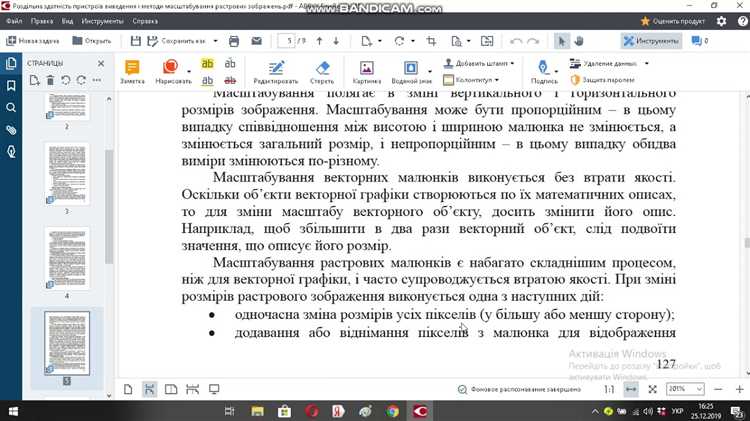Toggle fit-to-width zoom button
The height and width of the screenshot is (421, 750).
click(631, 389)
